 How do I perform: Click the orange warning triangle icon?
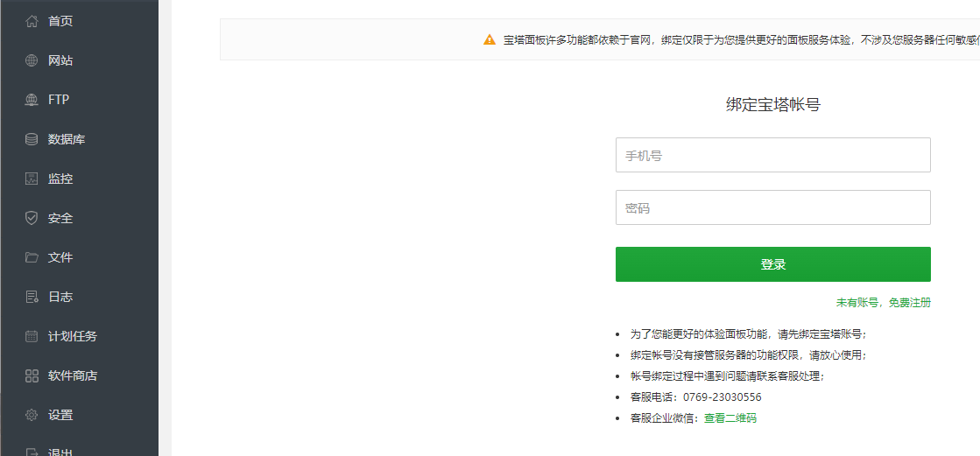point(490,39)
